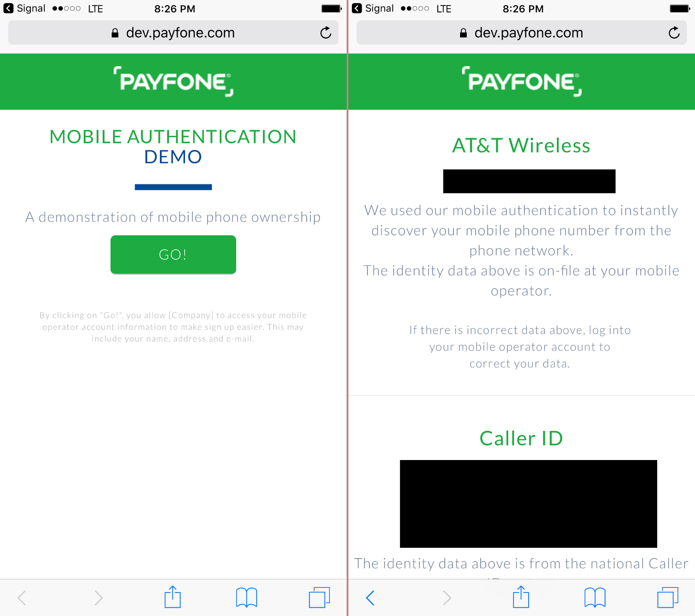Tap Payfone logo in right phone header
Screen dimensions: 695x616
point(522,81)
